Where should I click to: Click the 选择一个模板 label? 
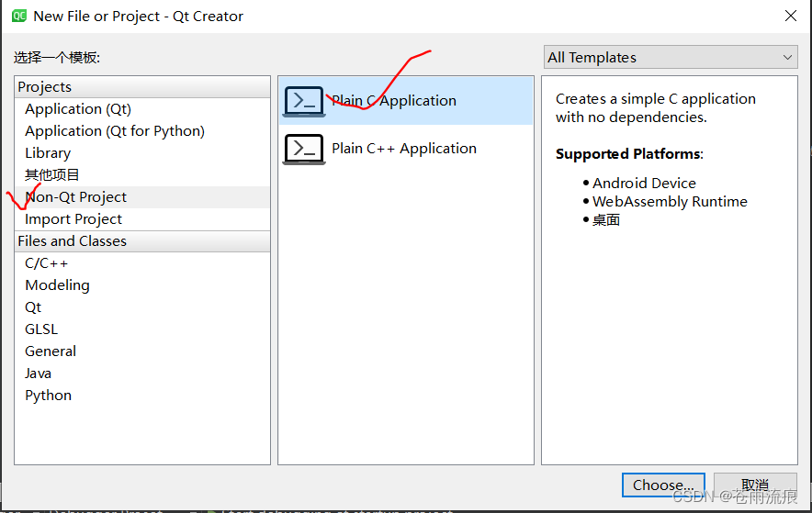point(56,58)
